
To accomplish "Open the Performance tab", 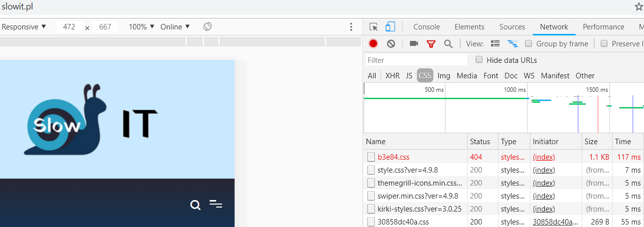I will 604,27.
